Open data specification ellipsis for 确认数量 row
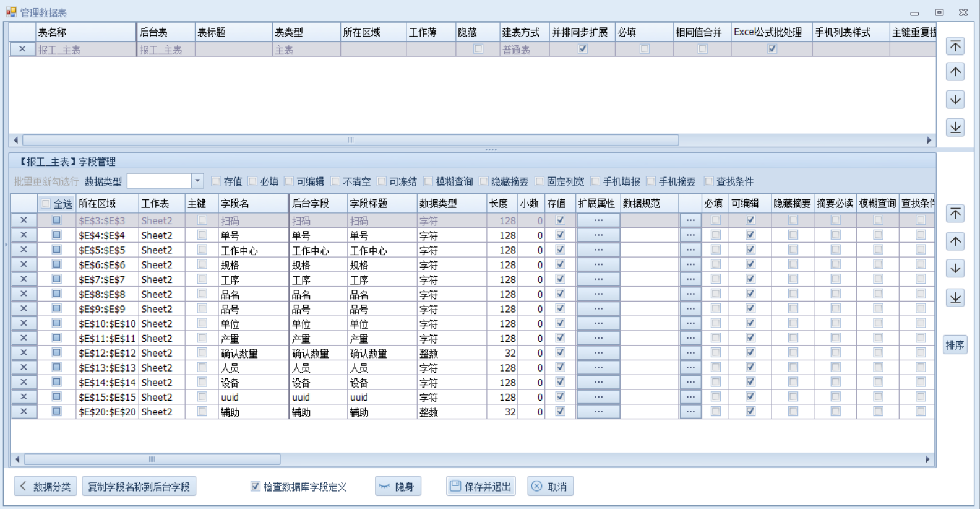Viewport: 980px width, 509px height. click(x=690, y=353)
